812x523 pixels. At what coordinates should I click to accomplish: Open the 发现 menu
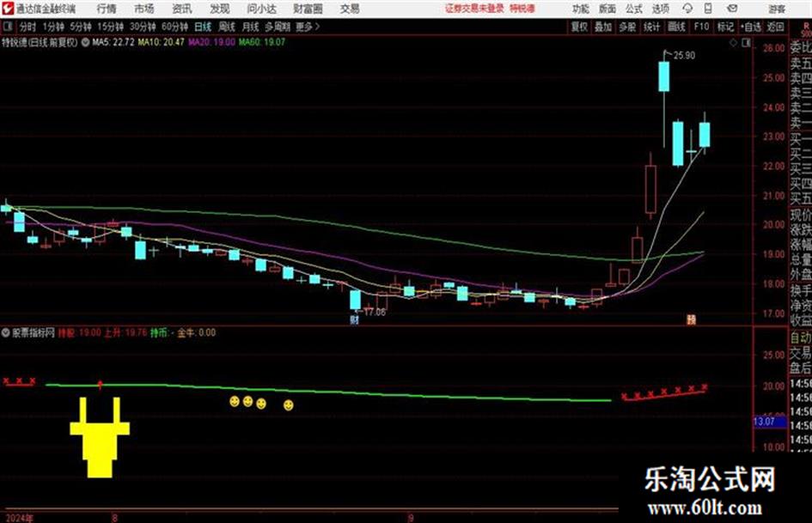coord(220,9)
